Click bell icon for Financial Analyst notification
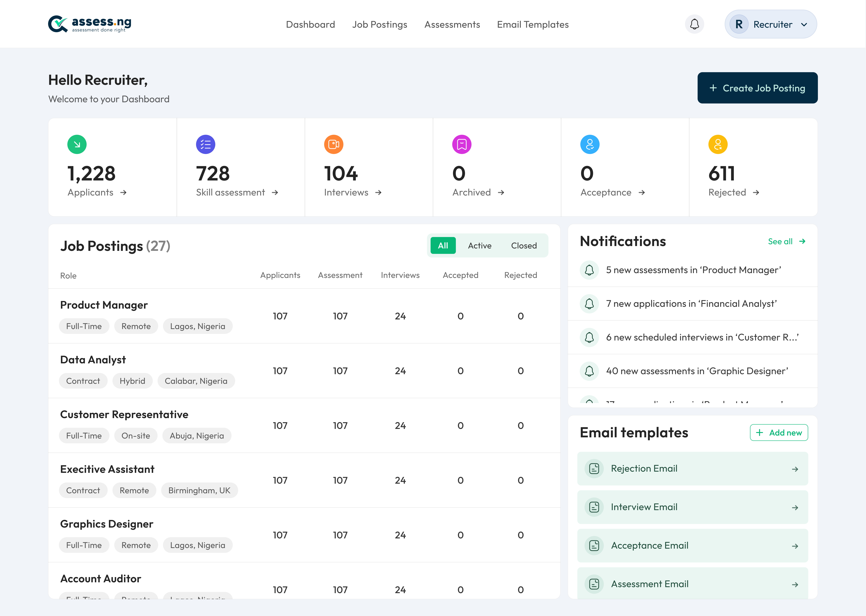This screenshot has width=866, height=616. [589, 304]
